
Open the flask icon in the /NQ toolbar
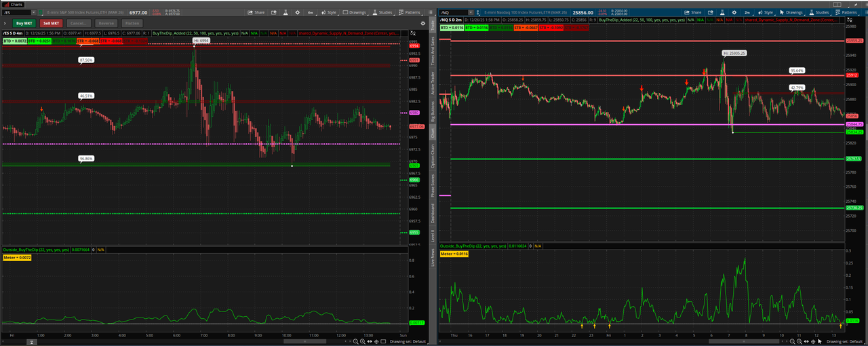click(722, 12)
